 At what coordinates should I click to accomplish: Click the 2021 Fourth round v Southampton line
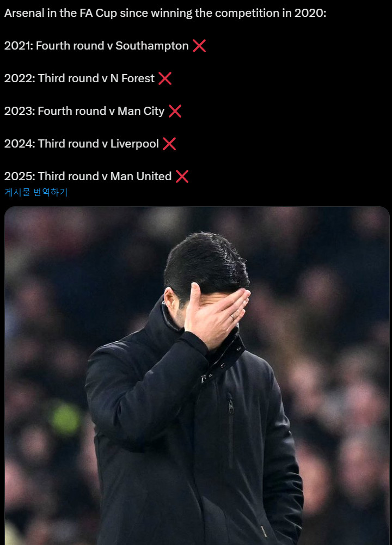pos(105,46)
